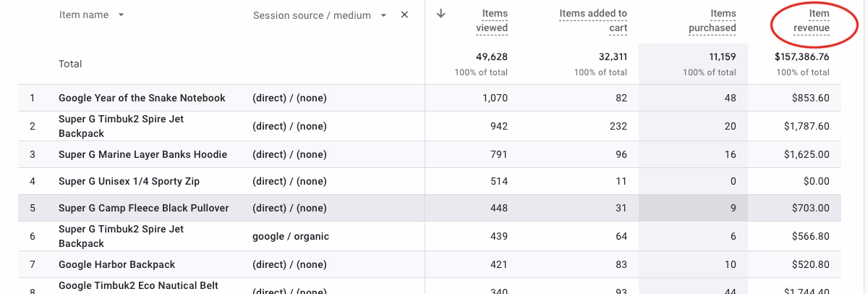Click (direct) / (none) for Google Harbor Backpack row
The width and height of the screenshot is (868, 294).
tap(289, 264)
